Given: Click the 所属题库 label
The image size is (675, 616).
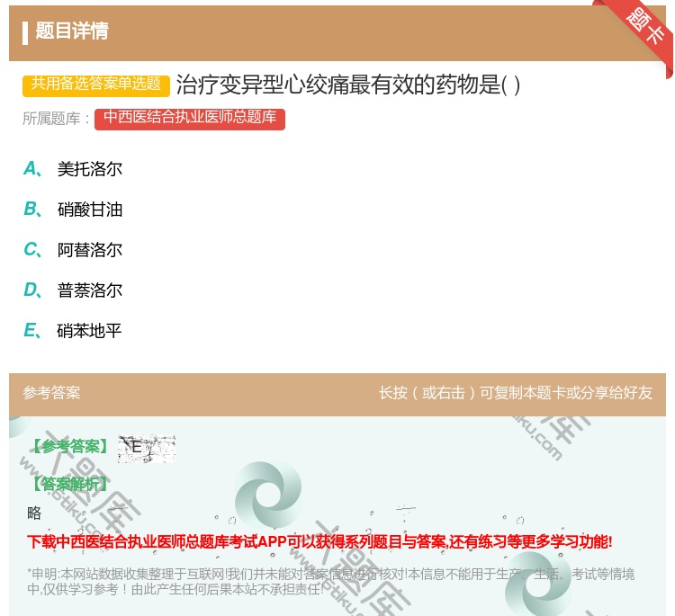Looking at the screenshot, I should (x=57, y=119).
